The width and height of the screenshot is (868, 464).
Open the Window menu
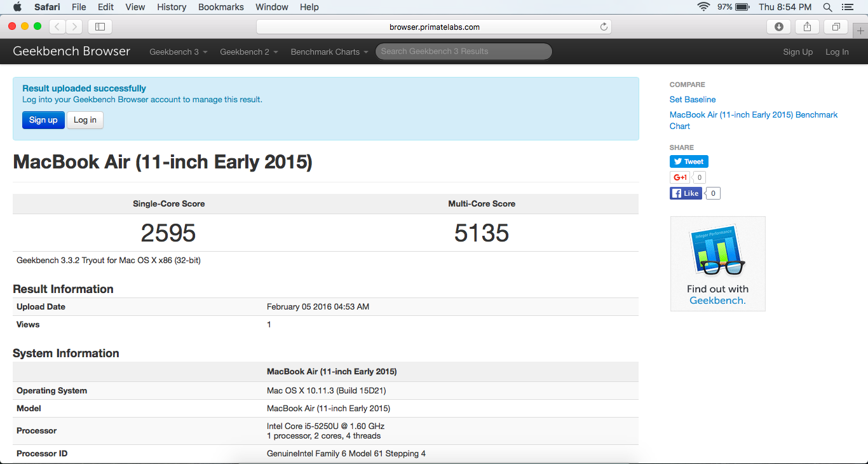coord(272,7)
